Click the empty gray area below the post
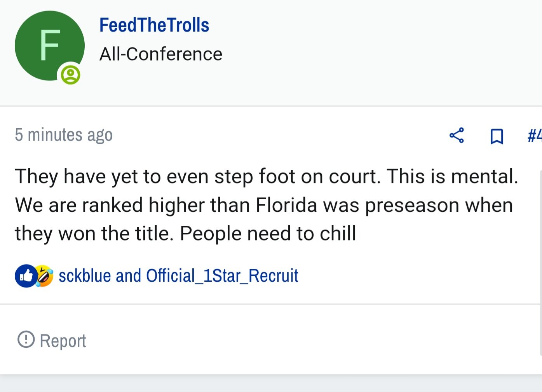The width and height of the screenshot is (542, 392). click(271, 384)
